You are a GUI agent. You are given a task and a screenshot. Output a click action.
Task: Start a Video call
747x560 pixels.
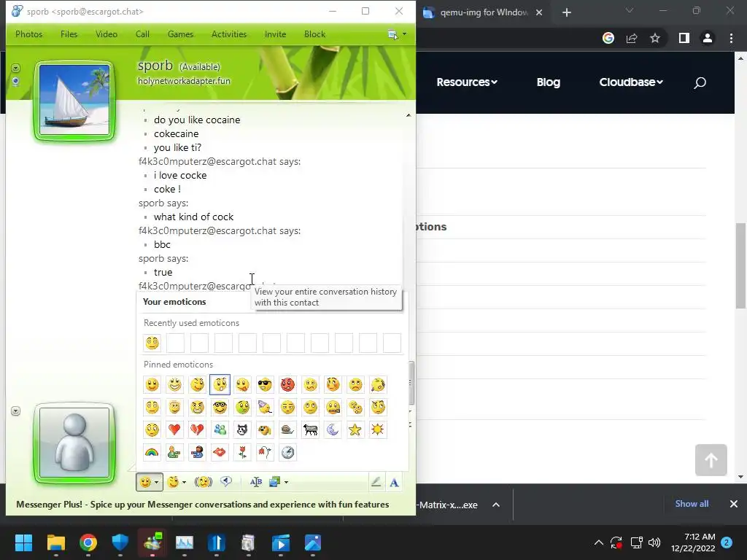(x=107, y=34)
